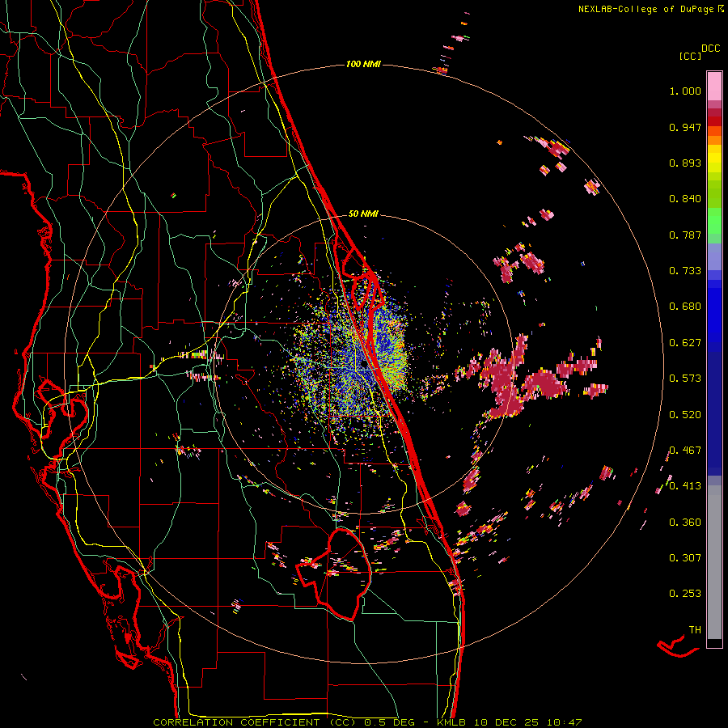This screenshot has width=728, height=728.
Task: Click the CORRELATION COEFFICIENT (CC) caption text
Action: [x=255, y=722]
